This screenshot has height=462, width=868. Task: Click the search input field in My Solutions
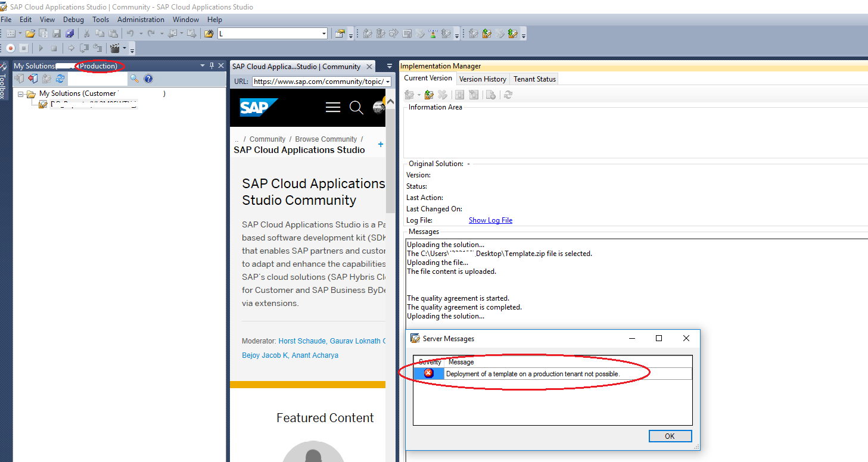point(98,79)
